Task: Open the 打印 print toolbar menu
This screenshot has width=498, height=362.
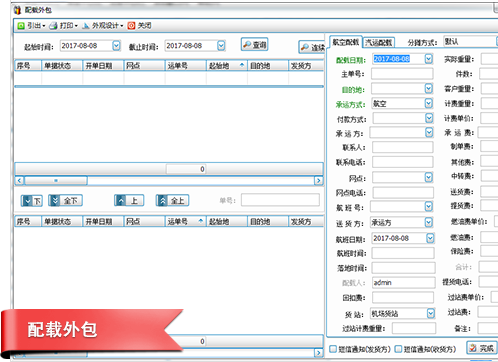Action: tap(64, 26)
